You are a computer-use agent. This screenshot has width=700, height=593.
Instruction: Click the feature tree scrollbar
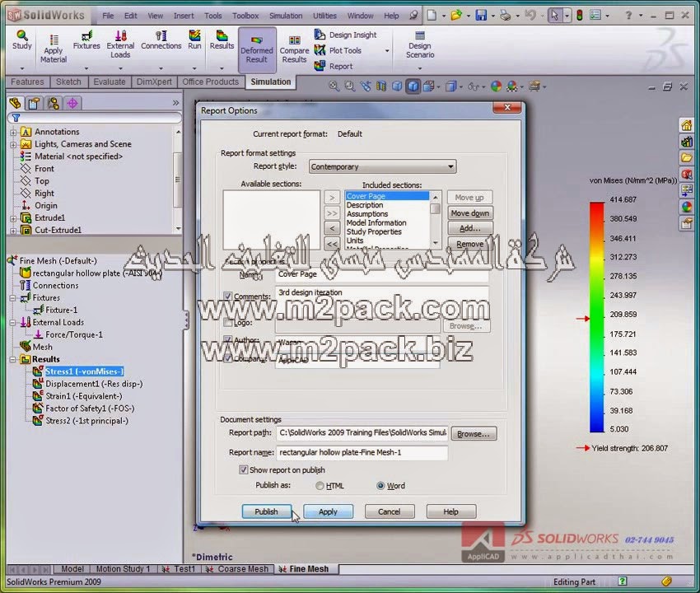(178, 180)
